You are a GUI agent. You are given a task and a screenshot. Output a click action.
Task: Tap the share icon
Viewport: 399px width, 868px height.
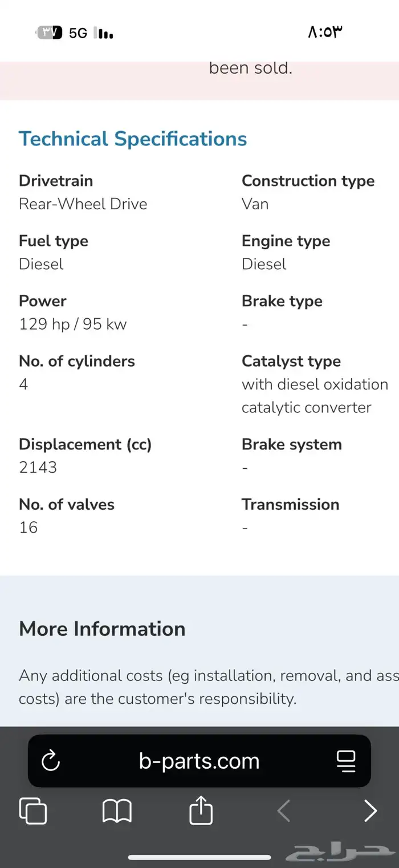201,810
